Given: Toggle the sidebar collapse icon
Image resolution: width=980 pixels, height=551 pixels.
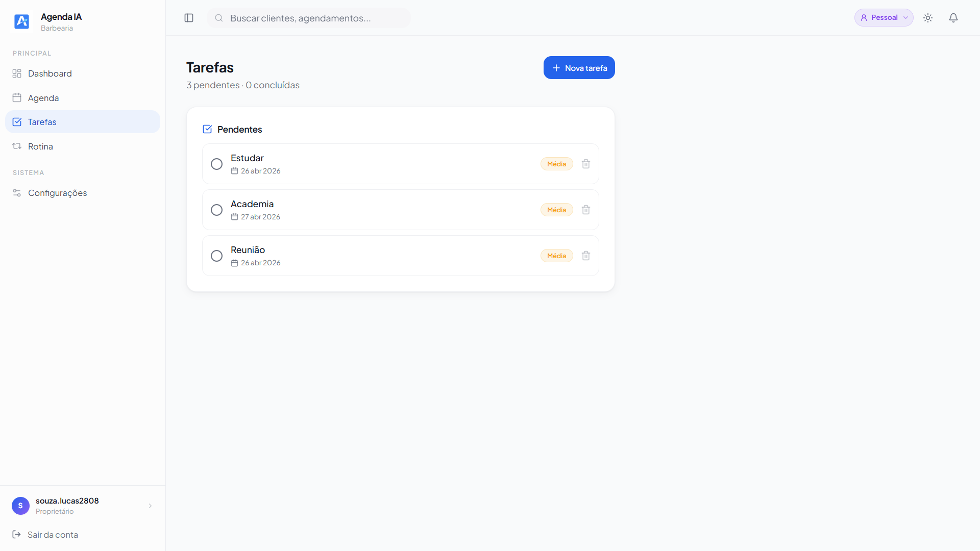Looking at the screenshot, I should pyautogui.click(x=189, y=18).
